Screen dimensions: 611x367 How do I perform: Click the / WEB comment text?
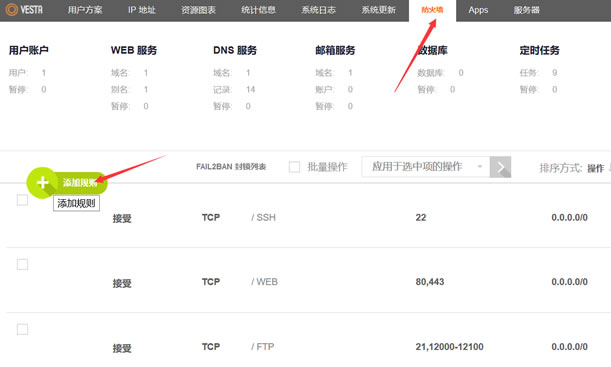pyautogui.click(x=264, y=282)
